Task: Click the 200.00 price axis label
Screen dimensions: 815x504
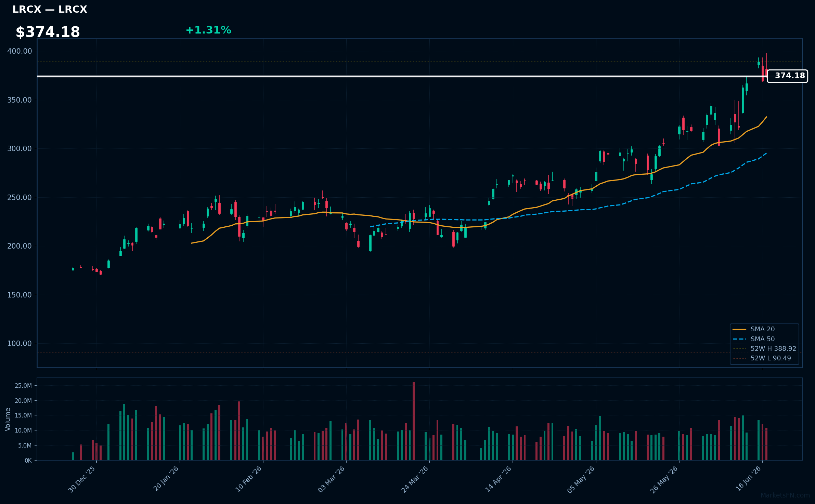Action: 20,246
